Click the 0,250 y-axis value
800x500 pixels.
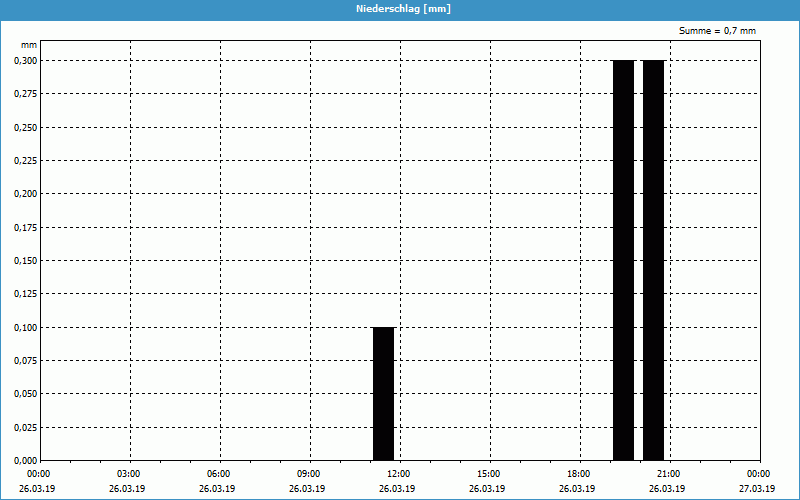coord(23,127)
